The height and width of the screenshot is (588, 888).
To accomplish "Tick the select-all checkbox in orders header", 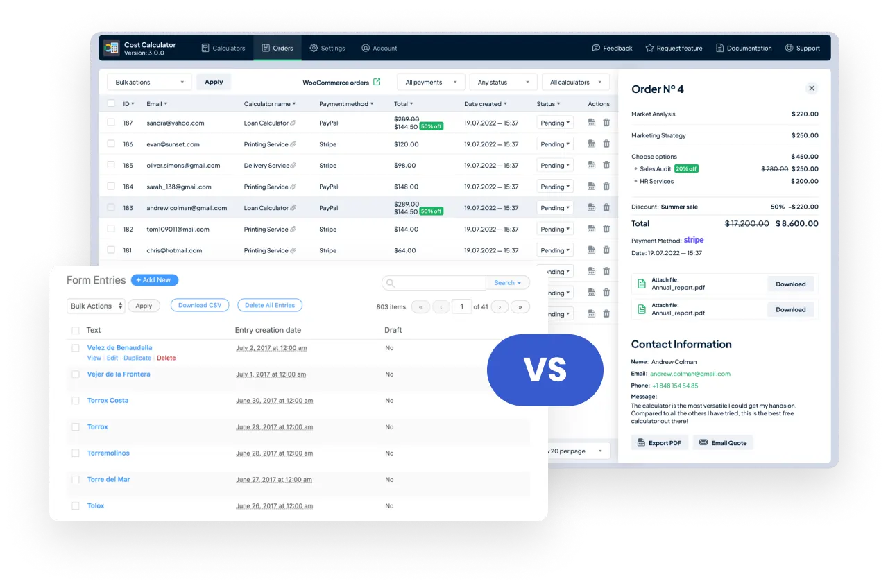I will [111, 103].
